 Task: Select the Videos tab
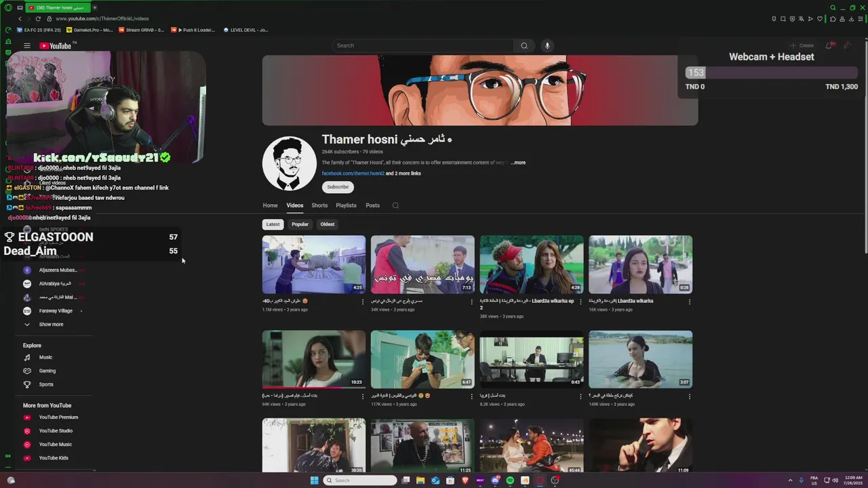(294, 205)
